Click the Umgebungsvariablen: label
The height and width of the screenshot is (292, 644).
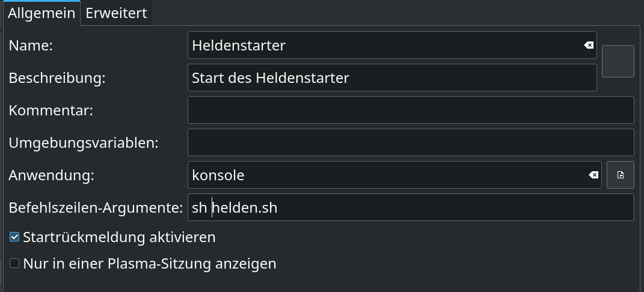point(84,142)
